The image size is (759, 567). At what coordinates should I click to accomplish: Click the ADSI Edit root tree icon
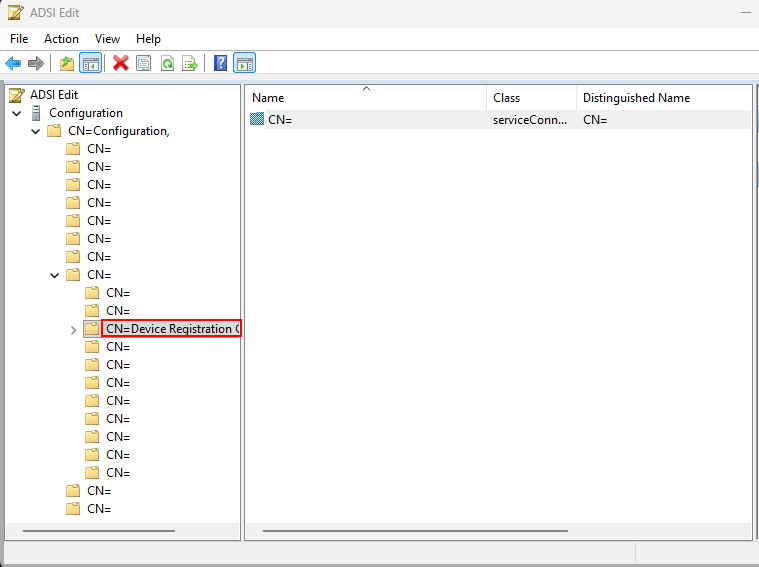coord(17,95)
